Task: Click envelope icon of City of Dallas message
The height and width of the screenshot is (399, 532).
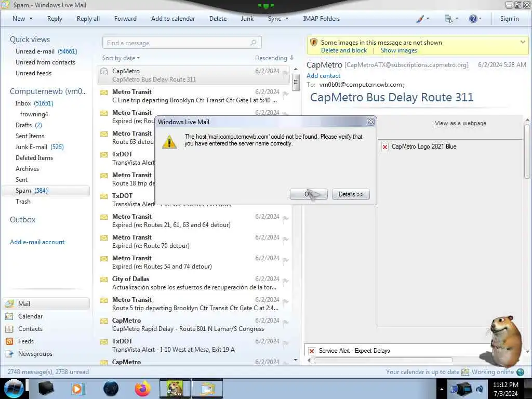Action: click(x=104, y=279)
